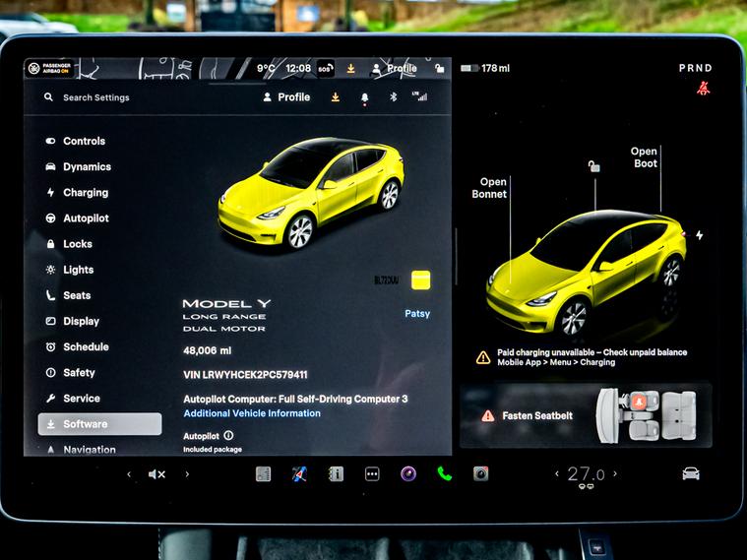
Task: Open the purple camera app icon
Action: pyautogui.click(x=407, y=473)
